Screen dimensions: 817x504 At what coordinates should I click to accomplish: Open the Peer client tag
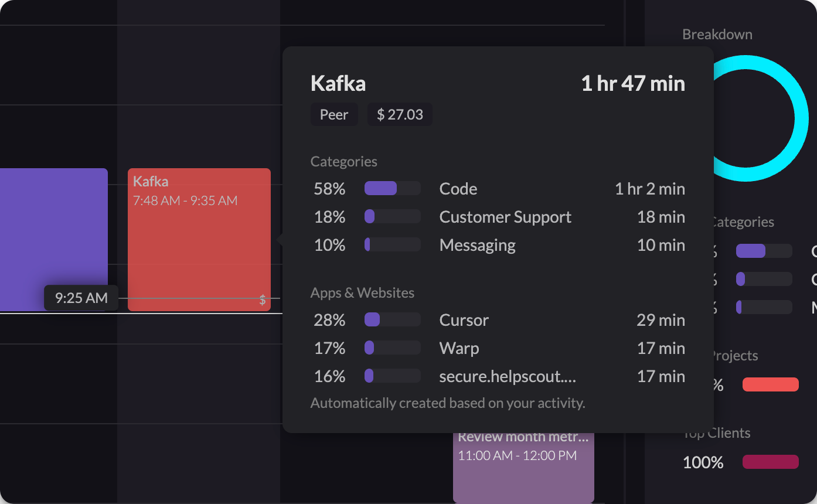(334, 114)
